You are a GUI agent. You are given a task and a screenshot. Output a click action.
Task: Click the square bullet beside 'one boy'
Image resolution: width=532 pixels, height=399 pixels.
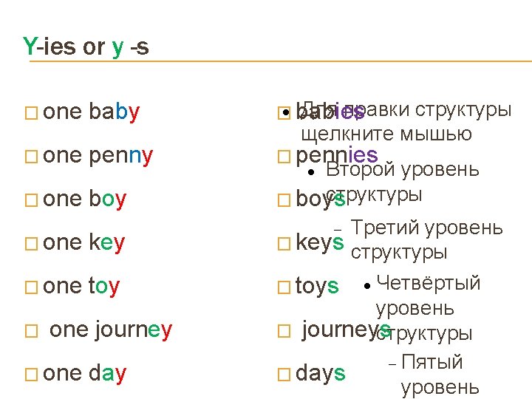(x=31, y=200)
